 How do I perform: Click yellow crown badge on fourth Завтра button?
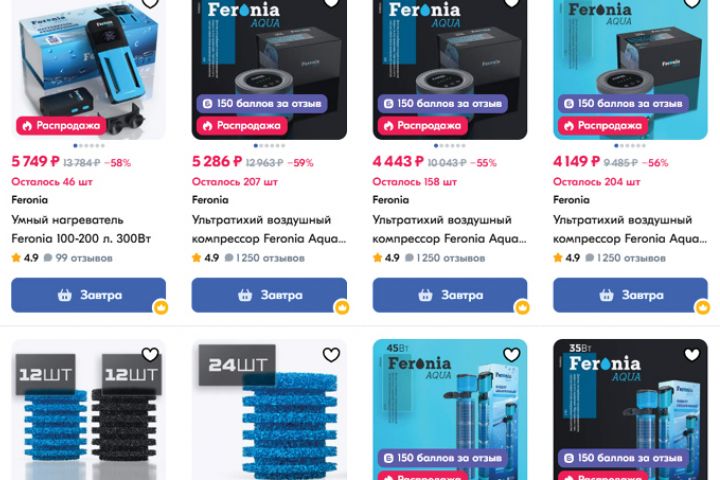(703, 307)
